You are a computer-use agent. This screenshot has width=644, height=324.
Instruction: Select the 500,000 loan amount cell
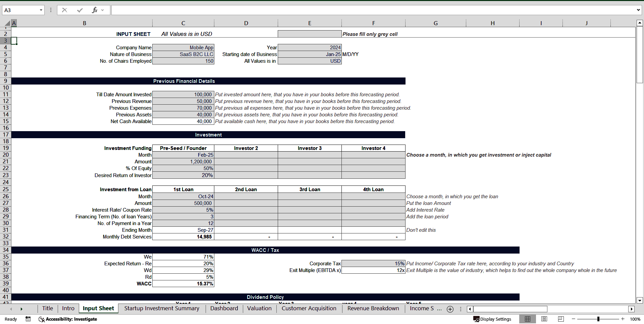tap(183, 203)
